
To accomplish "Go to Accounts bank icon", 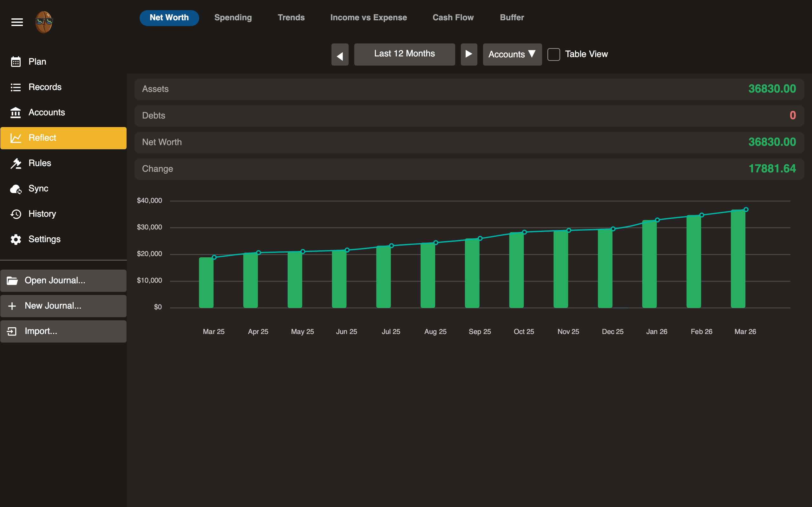I will click(x=16, y=113).
